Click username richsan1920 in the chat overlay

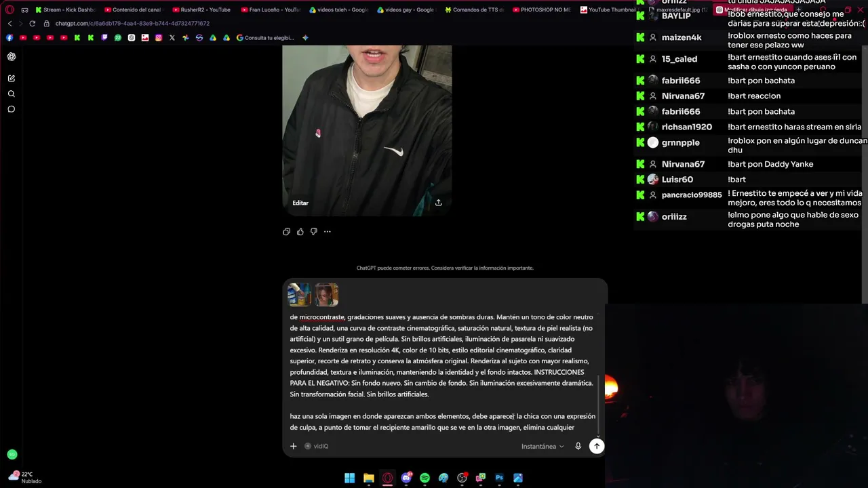tap(687, 127)
